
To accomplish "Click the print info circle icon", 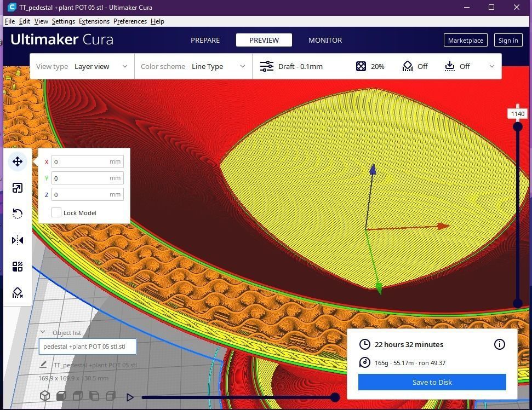I will (500, 344).
